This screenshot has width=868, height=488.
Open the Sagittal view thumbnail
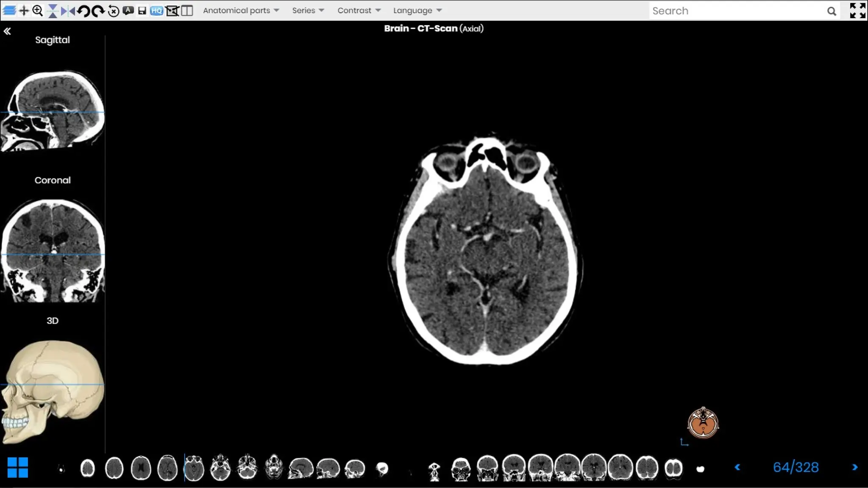(x=53, y=110)
